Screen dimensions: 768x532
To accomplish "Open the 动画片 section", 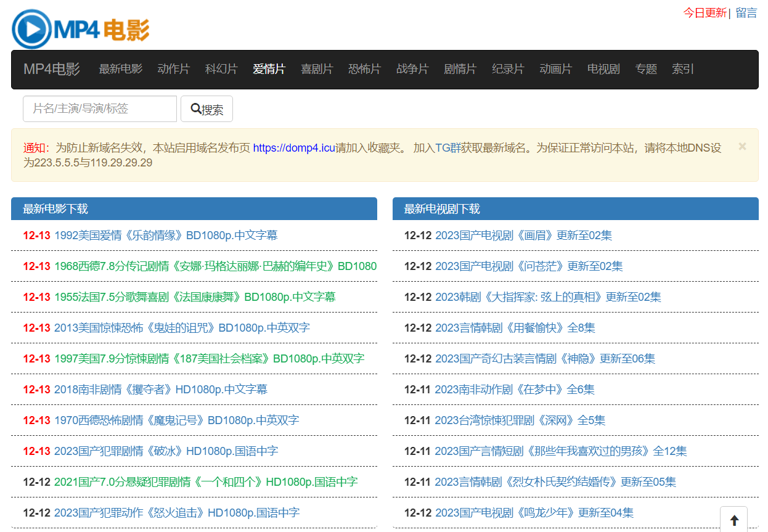I will coord(555,69).
